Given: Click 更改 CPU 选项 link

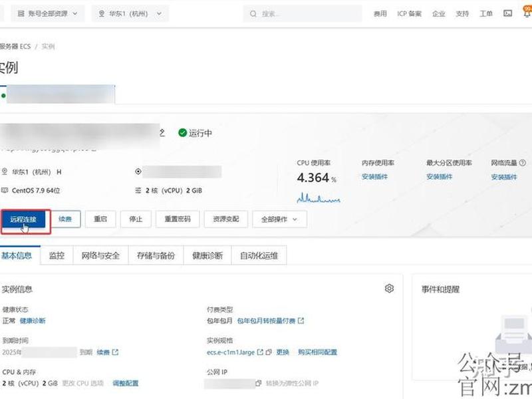Looking at the screenshot, I should click(83, 384).
